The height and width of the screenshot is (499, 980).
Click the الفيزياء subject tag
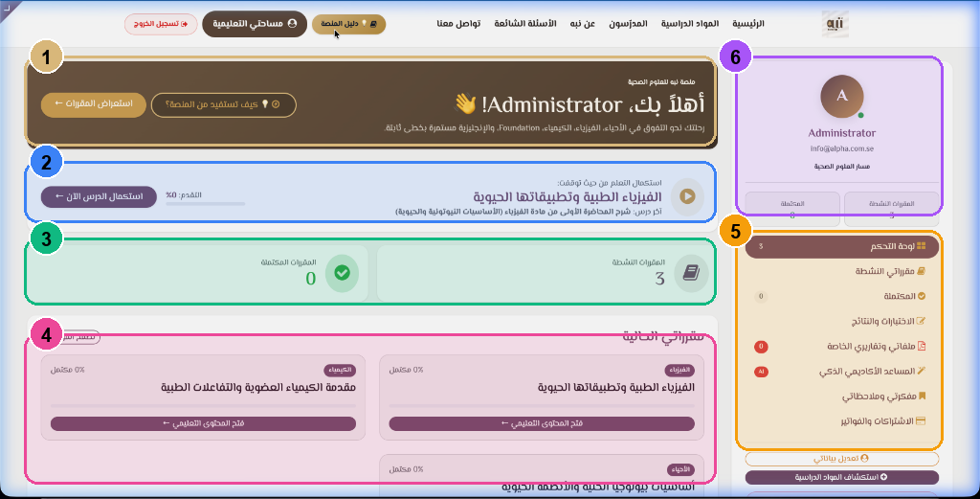point(679,371)
